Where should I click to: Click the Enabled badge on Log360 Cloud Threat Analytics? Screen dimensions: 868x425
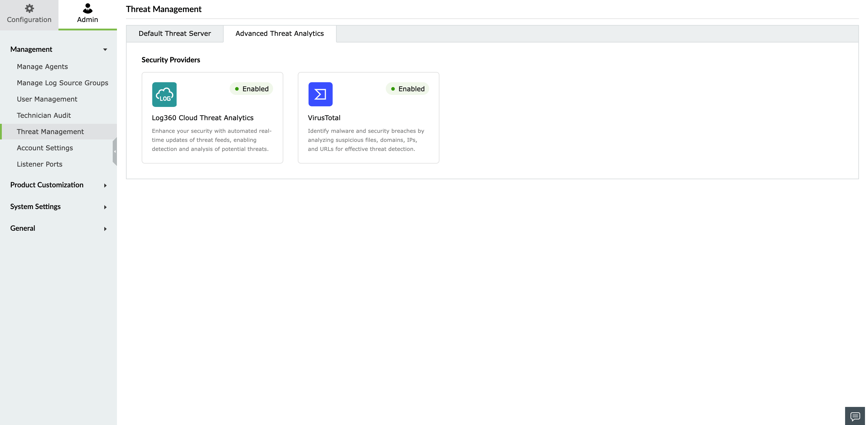click(251, 89)
